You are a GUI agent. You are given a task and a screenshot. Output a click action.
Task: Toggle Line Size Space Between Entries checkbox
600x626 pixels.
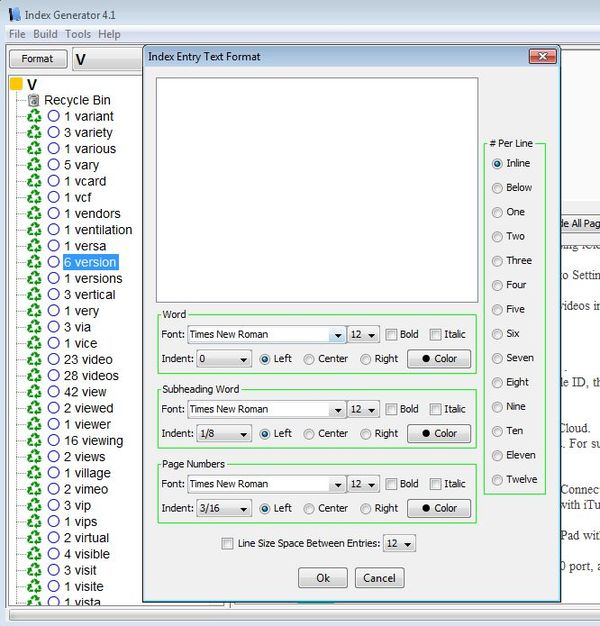(227, 543)
